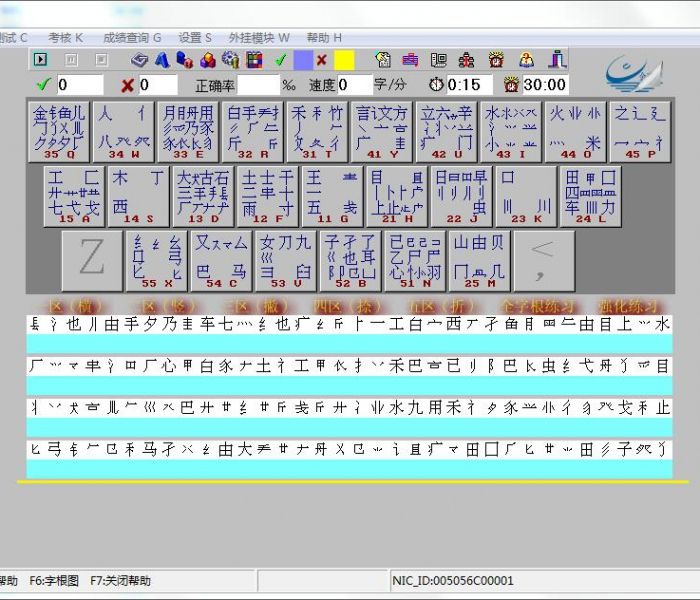The width and height of the screenshot is (700, 600).
Task: Open the 考核 K menu
Action: pos(66,38)
